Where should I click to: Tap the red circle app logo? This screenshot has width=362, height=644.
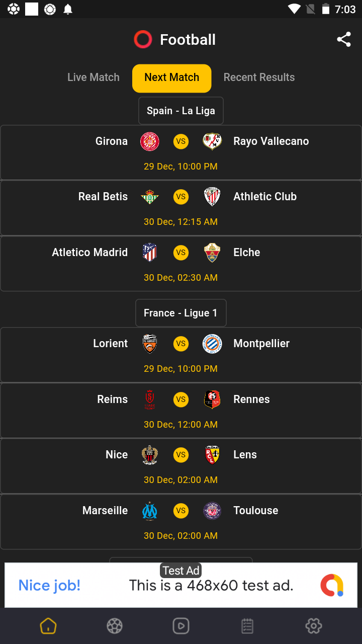coord(143,40)
